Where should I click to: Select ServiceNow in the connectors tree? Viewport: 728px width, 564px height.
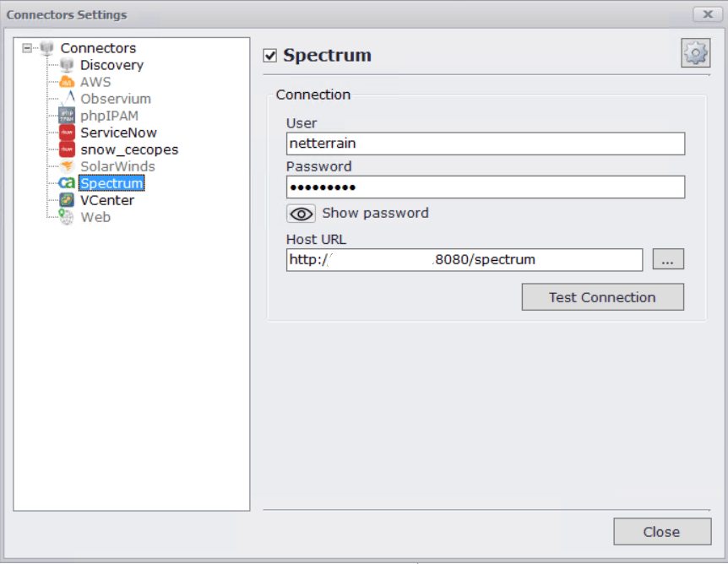coord(119,133)
